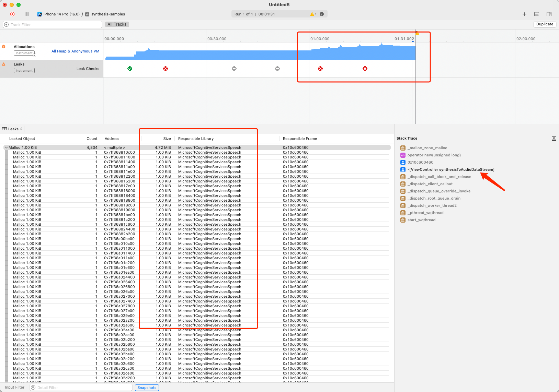Toggle the bottom detail area view
The height and width of the screenshot is (392, 559).
536,14
